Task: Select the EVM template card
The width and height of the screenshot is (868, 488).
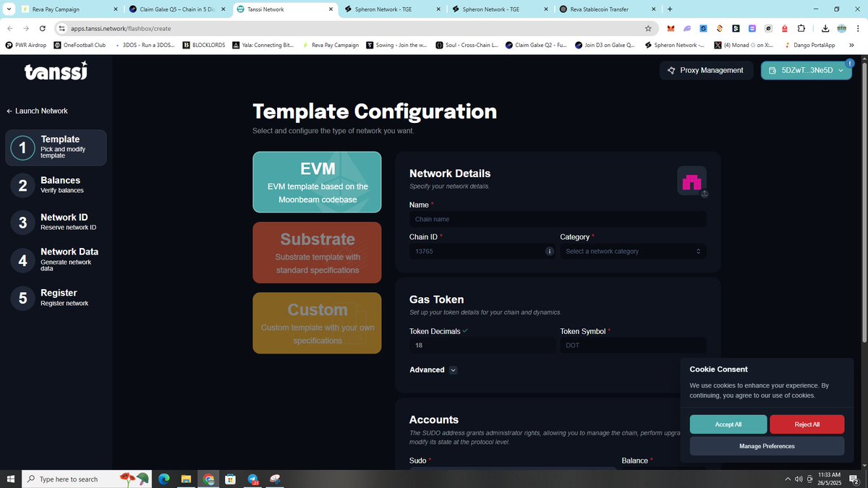Action: click(317, 182)
